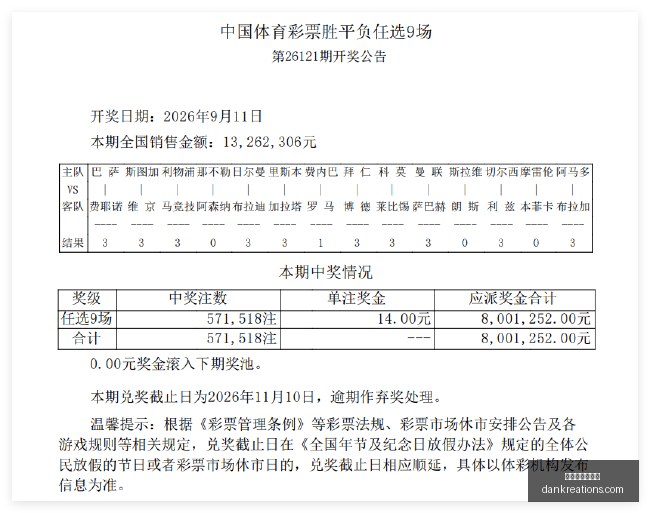Click away team 本菲卡
Screen dimensions: 650x513
[537, 206]
